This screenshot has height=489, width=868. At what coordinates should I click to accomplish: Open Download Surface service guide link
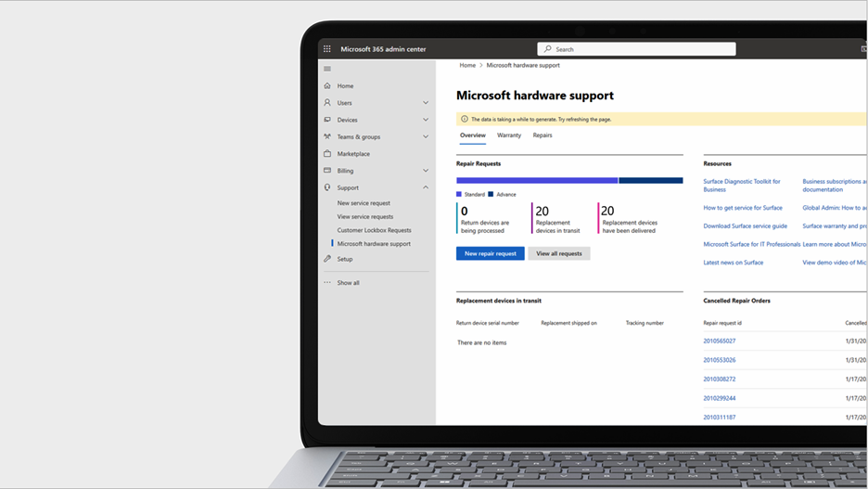(x=745, y=226)
